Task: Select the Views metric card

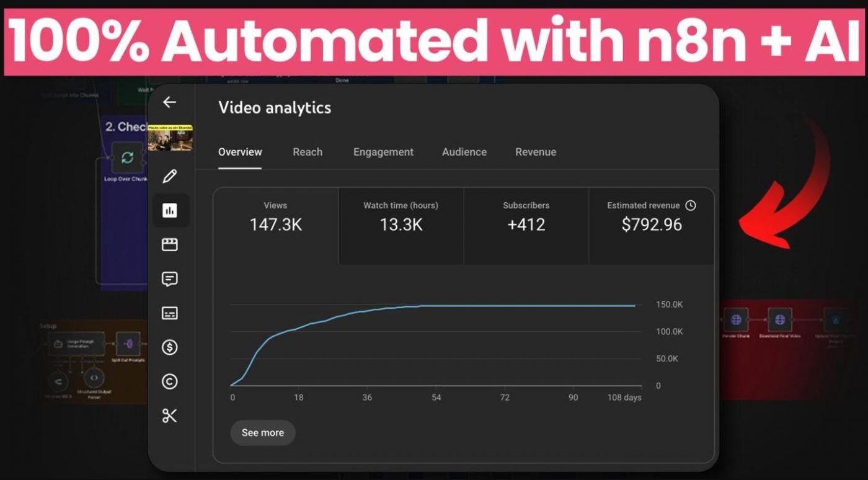Action: click(276, 226)
